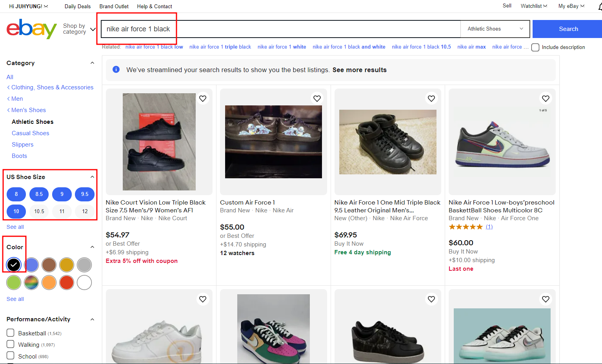The height and width of the screenshot is (364, 602).
Task: Add Custom Air Force 1 to watchlist
Action: (x=317, y=99)
